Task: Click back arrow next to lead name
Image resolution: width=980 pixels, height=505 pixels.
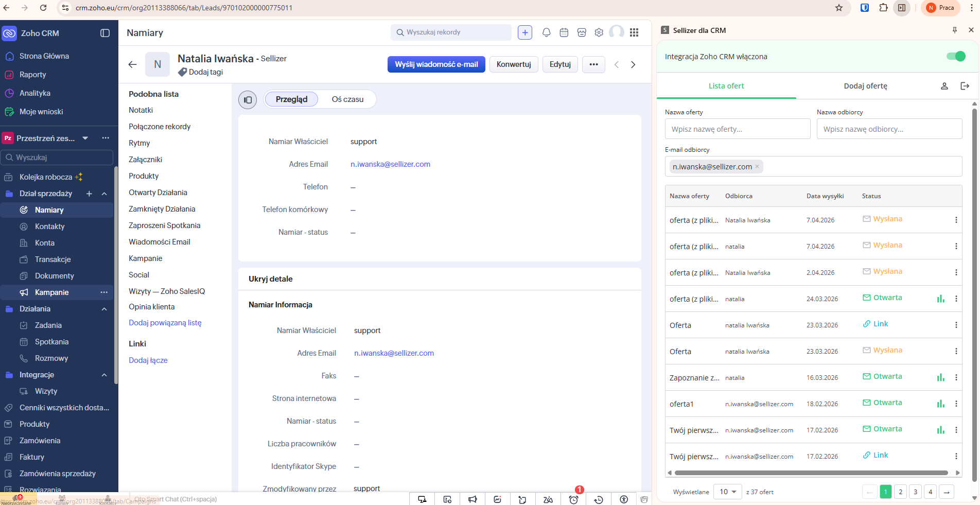Action: 132,64
